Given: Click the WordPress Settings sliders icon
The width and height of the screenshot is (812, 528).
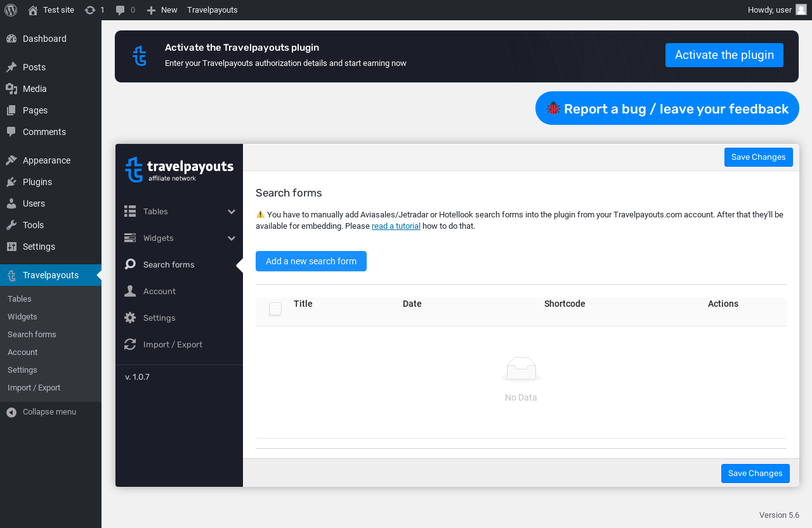Looking at the screenshot, I should point(11,247).
